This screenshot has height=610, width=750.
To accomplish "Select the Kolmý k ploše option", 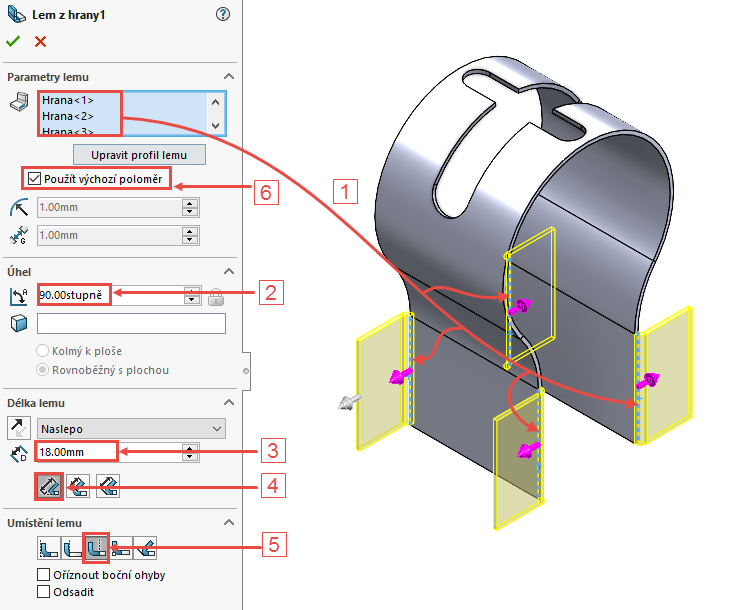I will [x=43, y=351].
